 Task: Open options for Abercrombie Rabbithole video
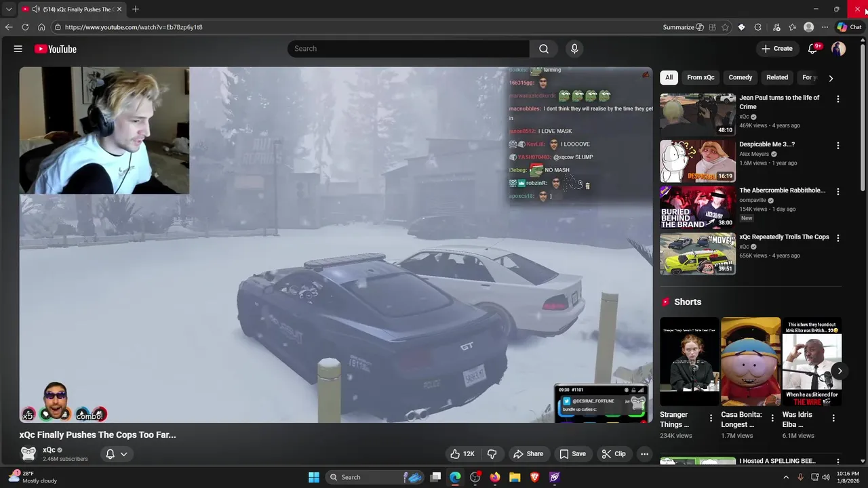[x=838, y=192]
